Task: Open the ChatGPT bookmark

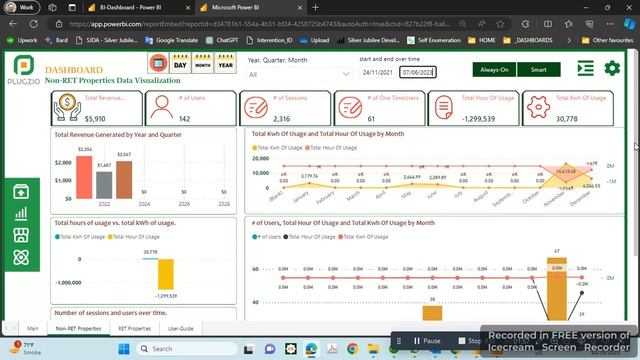Action: 222,40
